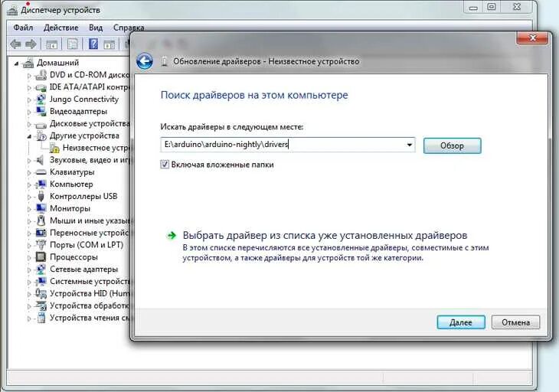
Task: Collapse the Домашний root node
Action: click(16, 64)
